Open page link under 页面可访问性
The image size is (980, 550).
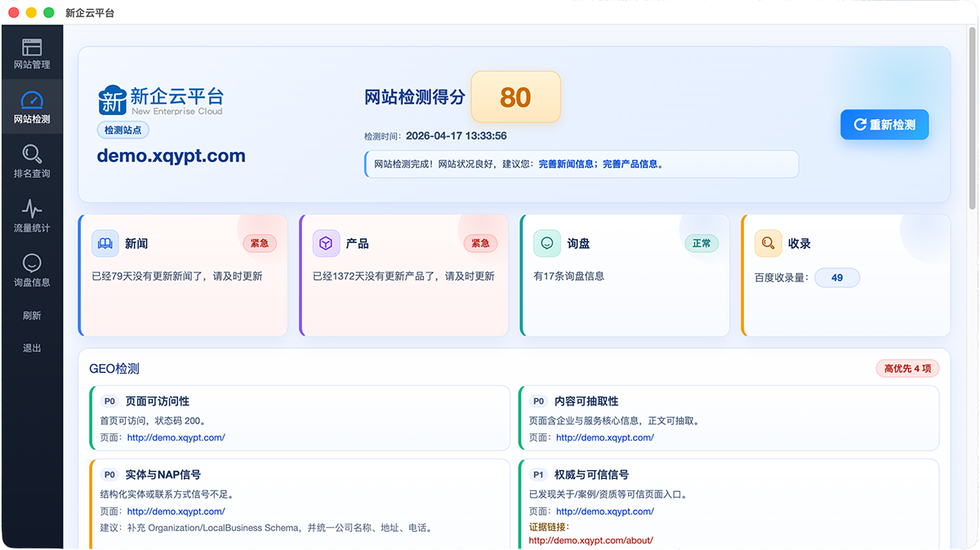176,437
